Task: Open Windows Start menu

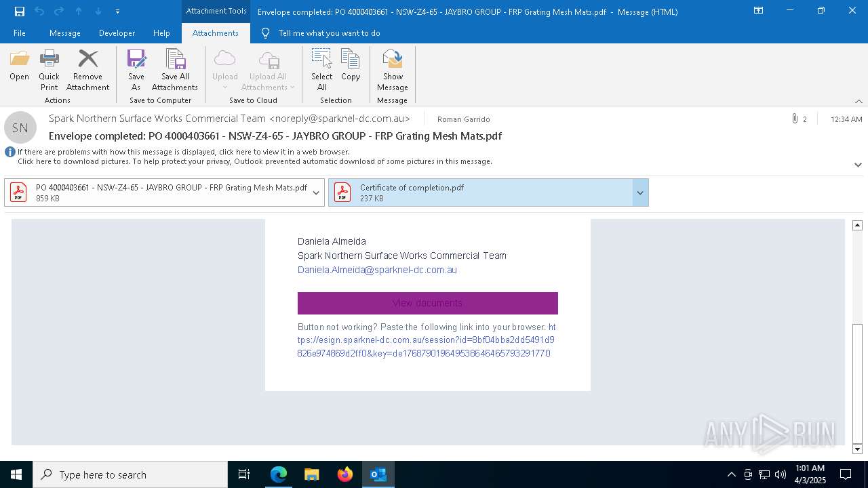Action: 16,474
